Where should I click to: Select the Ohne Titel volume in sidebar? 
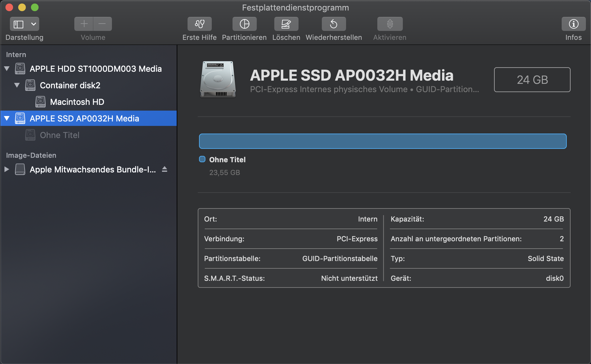(x=59, y=135)
